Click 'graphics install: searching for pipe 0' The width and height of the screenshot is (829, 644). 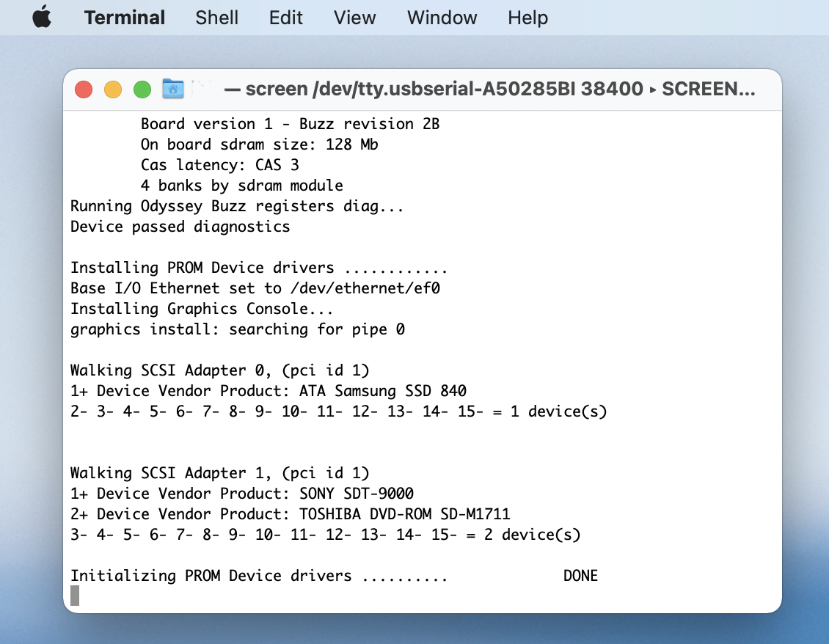tap(238, 329)
